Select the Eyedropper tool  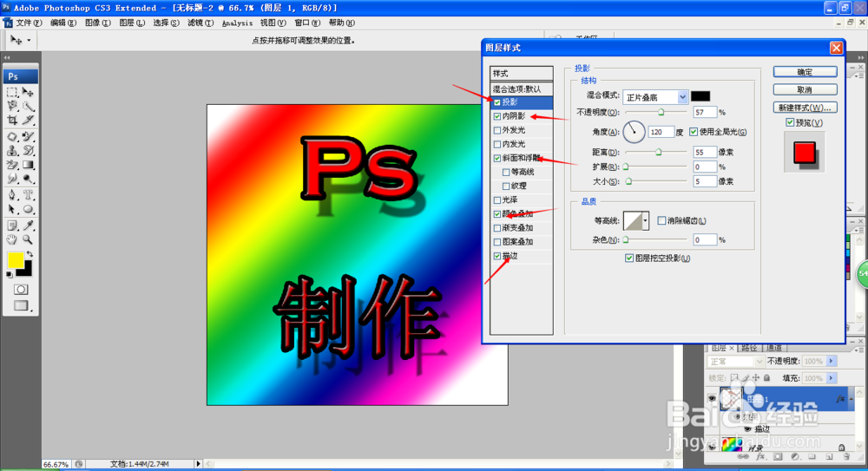coord(28,226)
